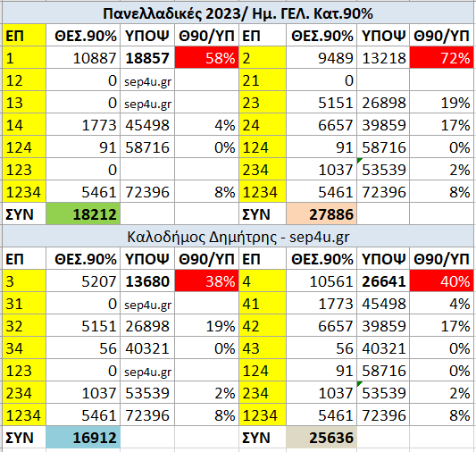Click sep4u.gr cell in row 13

tap(147, 103)
